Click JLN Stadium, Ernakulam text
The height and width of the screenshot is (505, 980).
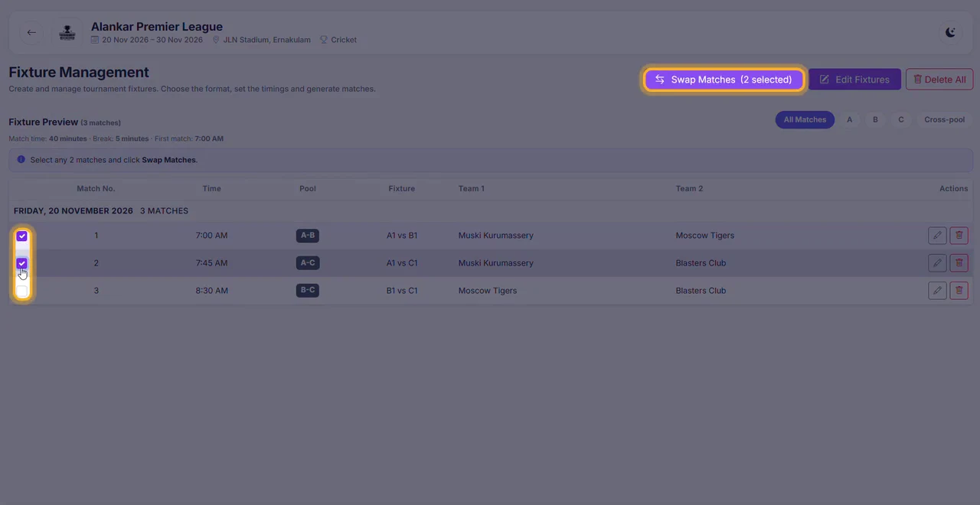click(x=266, y=40)
